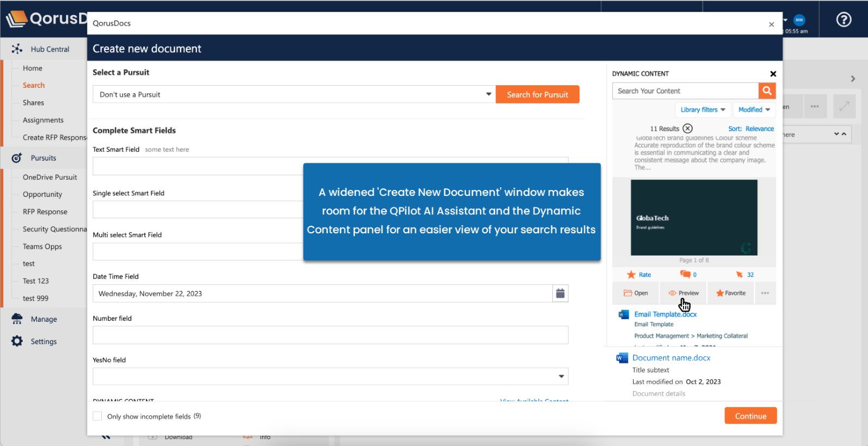
Task: Close the QorusDocs dialog window
Action: point(771,24)
